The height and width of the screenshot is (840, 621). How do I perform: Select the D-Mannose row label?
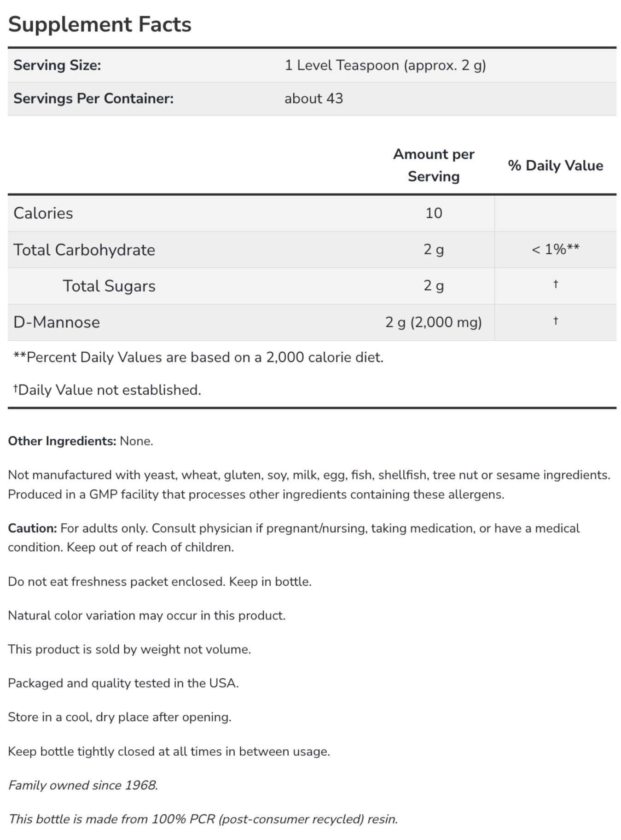57,322
